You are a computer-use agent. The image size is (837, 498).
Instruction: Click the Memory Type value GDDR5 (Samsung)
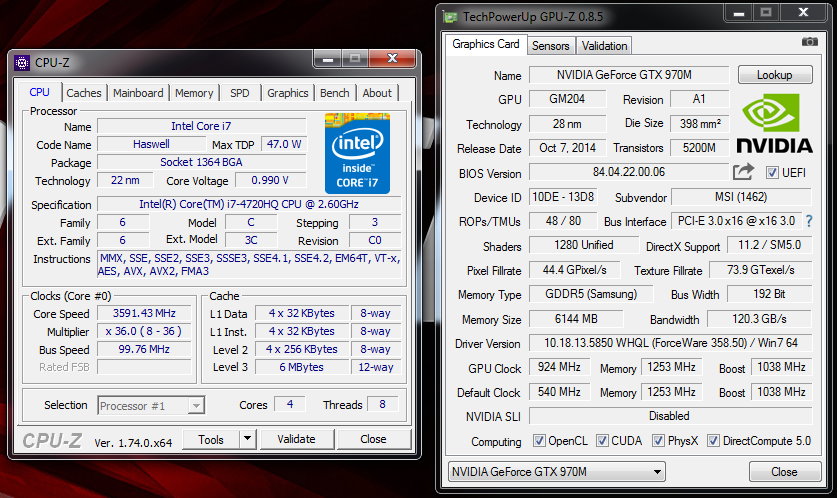(591, 294)
